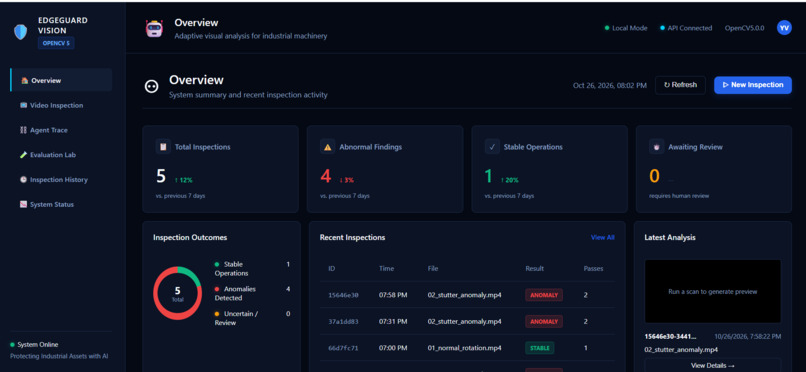Open the YV user avatar
Screen dimensions: 806x372
point(784,28)
